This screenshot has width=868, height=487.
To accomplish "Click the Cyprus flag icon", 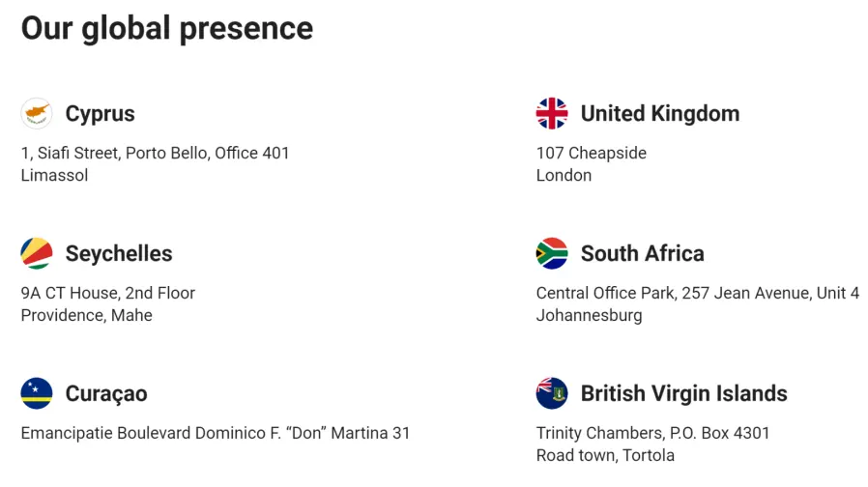I will 37,113.
